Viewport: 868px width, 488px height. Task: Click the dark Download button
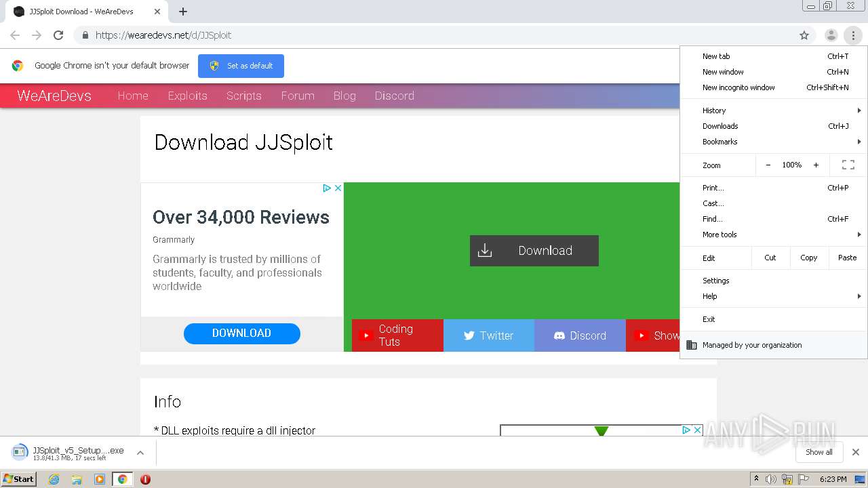tap(534, 251)
